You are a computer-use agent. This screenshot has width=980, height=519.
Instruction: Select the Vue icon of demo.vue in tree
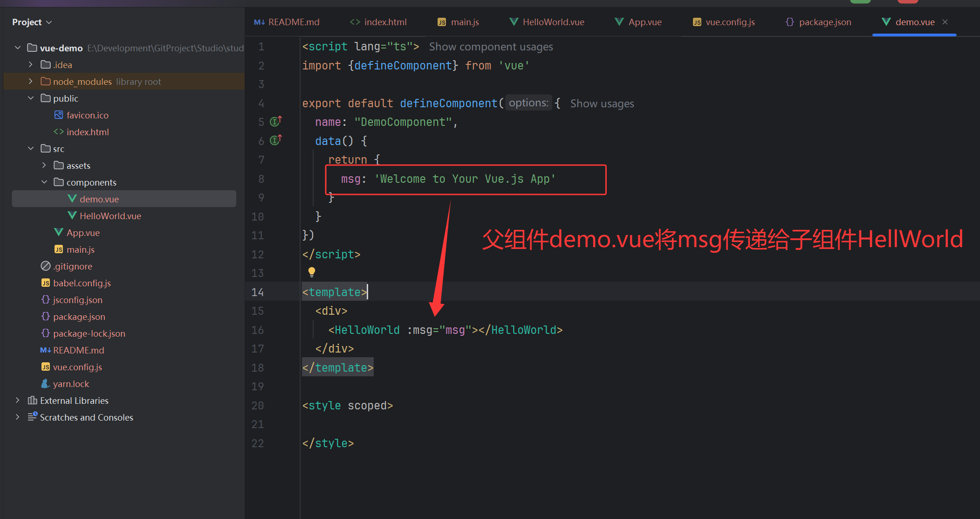[72, 199]
